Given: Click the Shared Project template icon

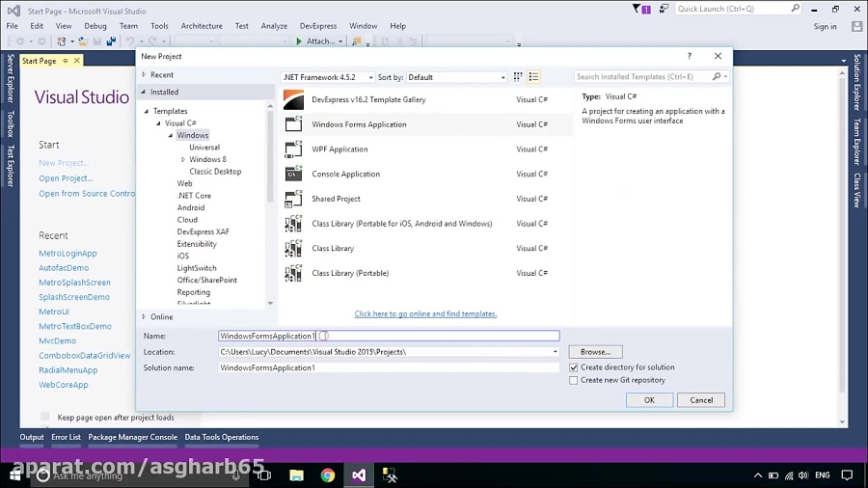Looking at the screenshot, I should pyautogui.click(x=294, y=199).
